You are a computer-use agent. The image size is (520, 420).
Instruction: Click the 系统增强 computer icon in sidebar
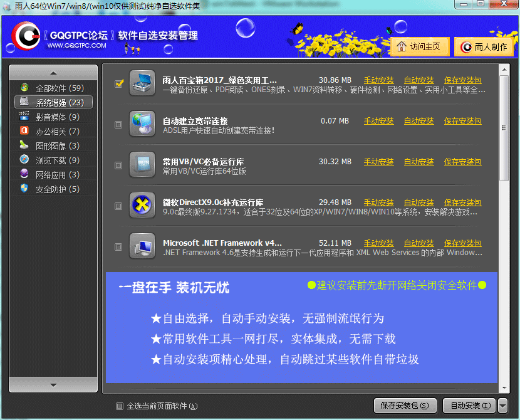coord(24,101)
